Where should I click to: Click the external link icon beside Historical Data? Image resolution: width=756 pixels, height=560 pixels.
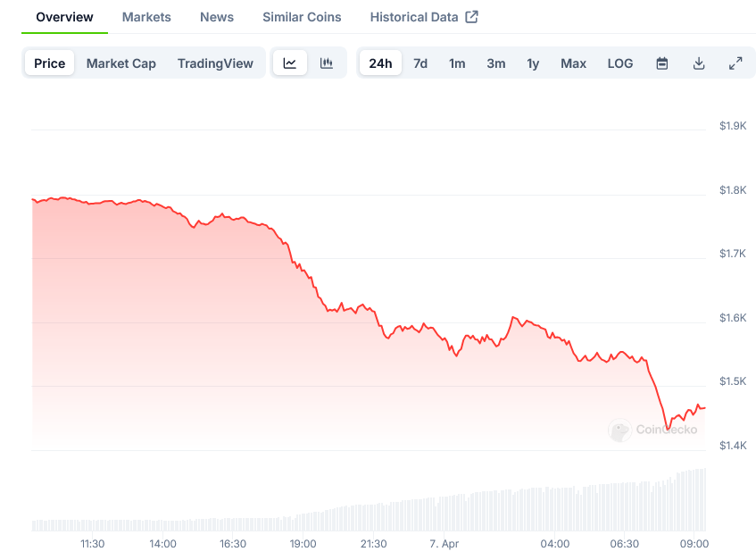(x=471, y=17)
